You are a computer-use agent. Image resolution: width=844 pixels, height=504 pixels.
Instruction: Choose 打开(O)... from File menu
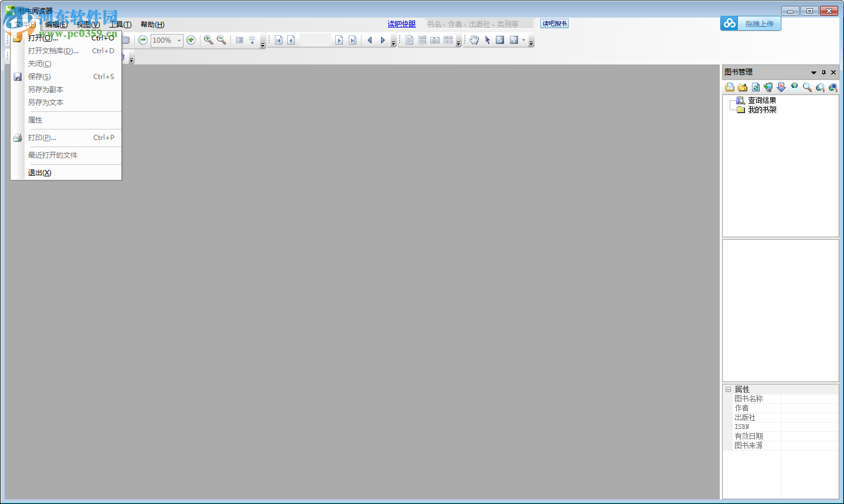[x=66, y=38]
